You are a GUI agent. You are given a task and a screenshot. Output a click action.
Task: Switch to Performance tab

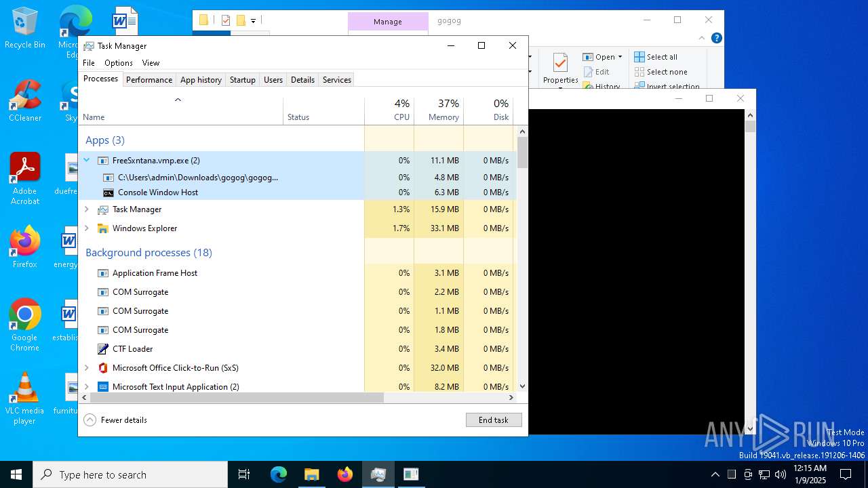point(149,79)
